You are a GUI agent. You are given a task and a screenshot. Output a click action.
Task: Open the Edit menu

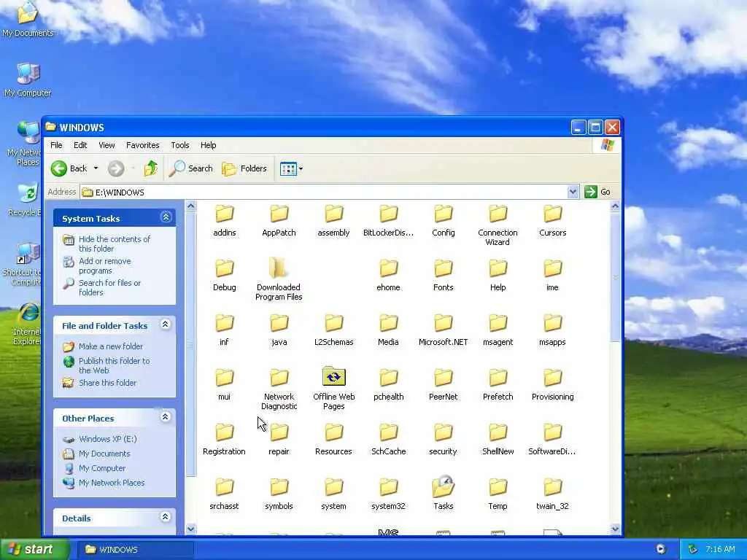tap(80, 145)
